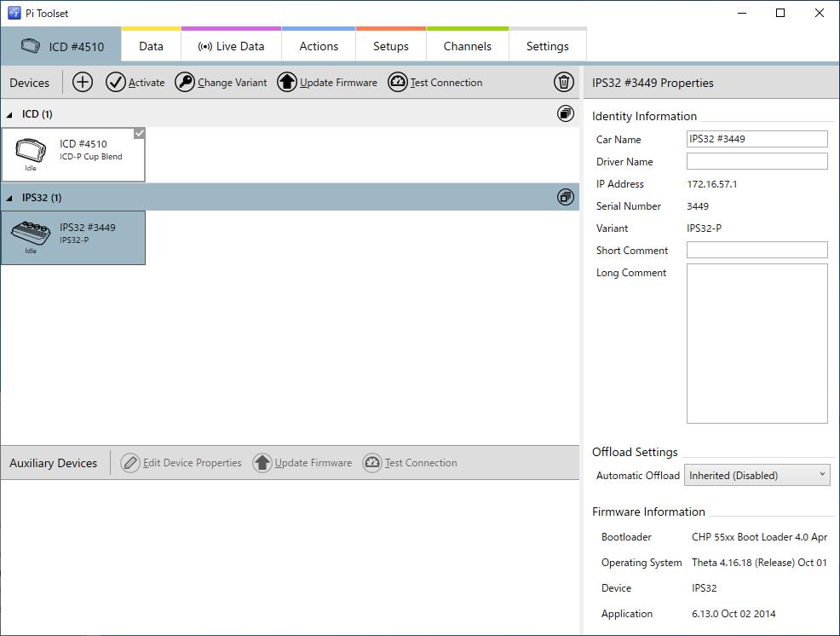Click the Device firmware value IPS32

click(x=704, y=587)
